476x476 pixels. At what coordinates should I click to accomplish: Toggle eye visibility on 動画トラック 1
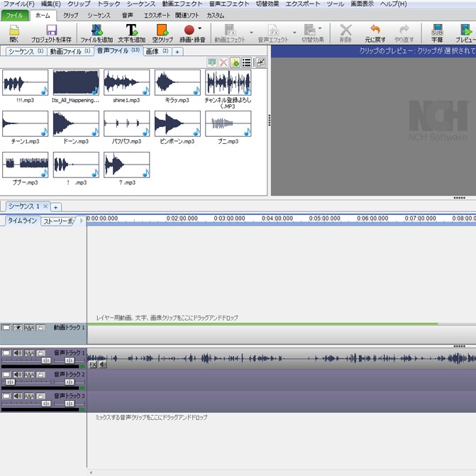tap(18, 328)
